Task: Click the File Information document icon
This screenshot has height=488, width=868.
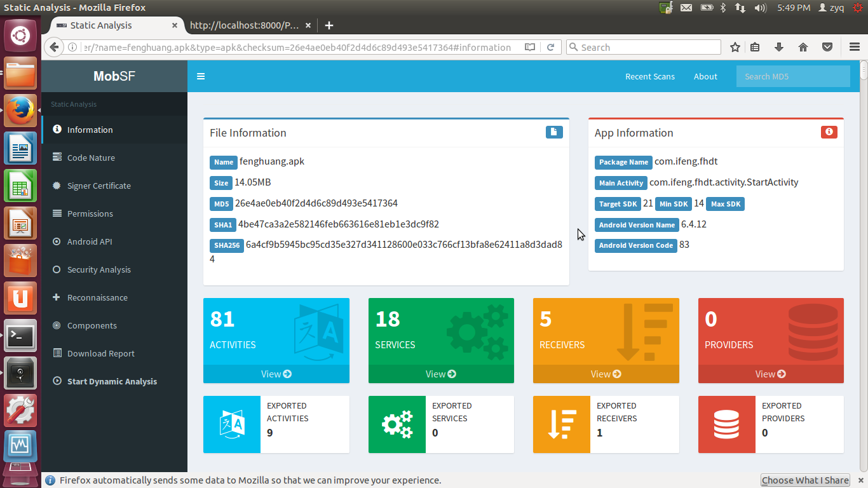Action: (554, 132)
